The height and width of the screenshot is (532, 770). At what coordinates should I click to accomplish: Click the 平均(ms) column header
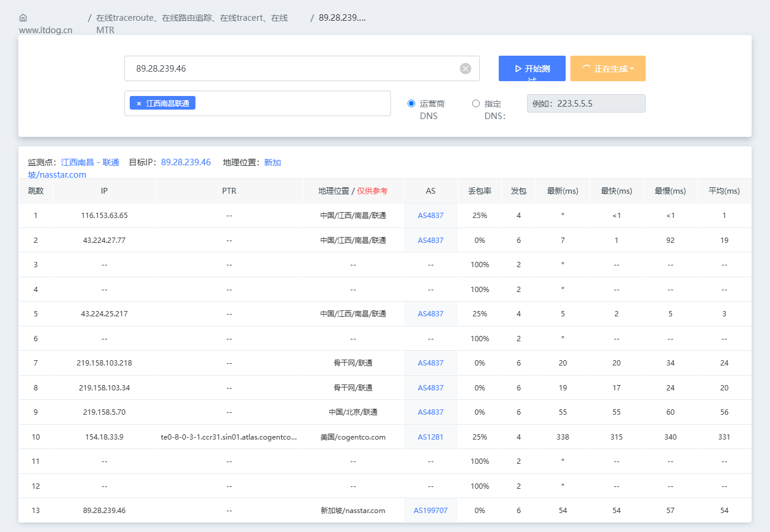724,191
